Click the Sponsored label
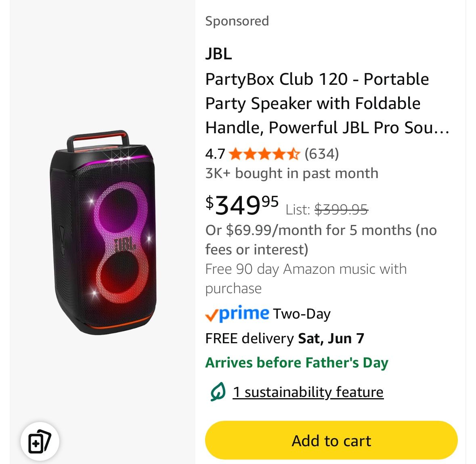 tap(237, 21)
